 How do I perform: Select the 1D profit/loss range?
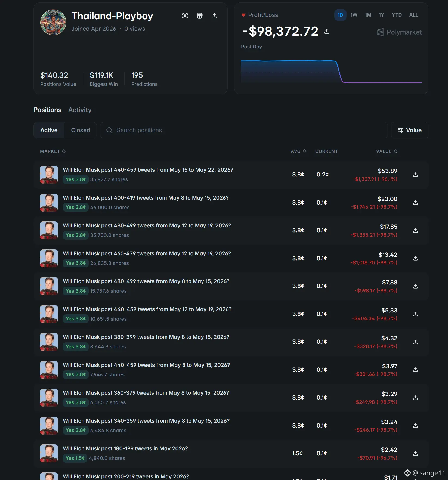click(x=340, y=15)
